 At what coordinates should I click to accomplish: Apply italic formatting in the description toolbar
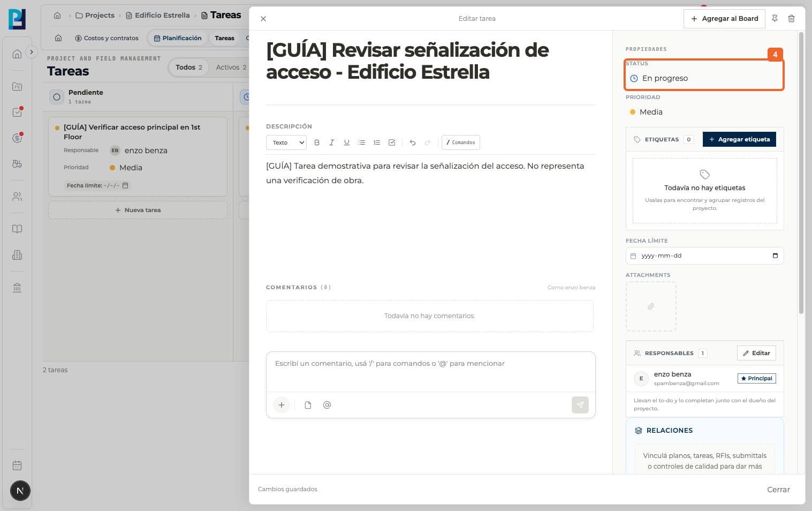point(332,142)
